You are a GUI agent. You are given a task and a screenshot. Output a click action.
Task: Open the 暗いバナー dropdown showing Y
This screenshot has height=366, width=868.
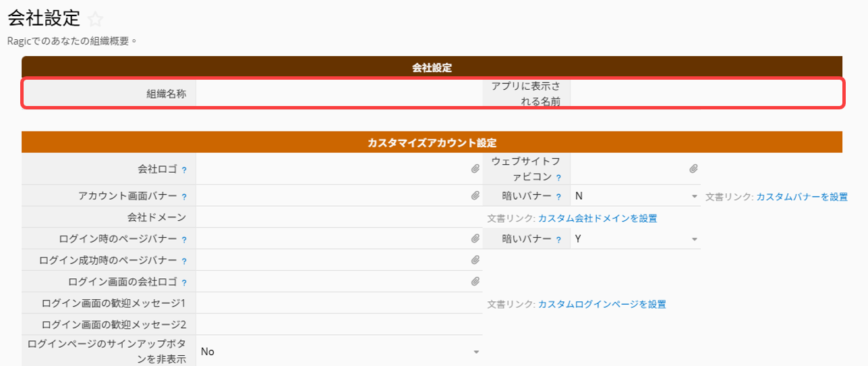pyautogui.click(x=635, y=239)
